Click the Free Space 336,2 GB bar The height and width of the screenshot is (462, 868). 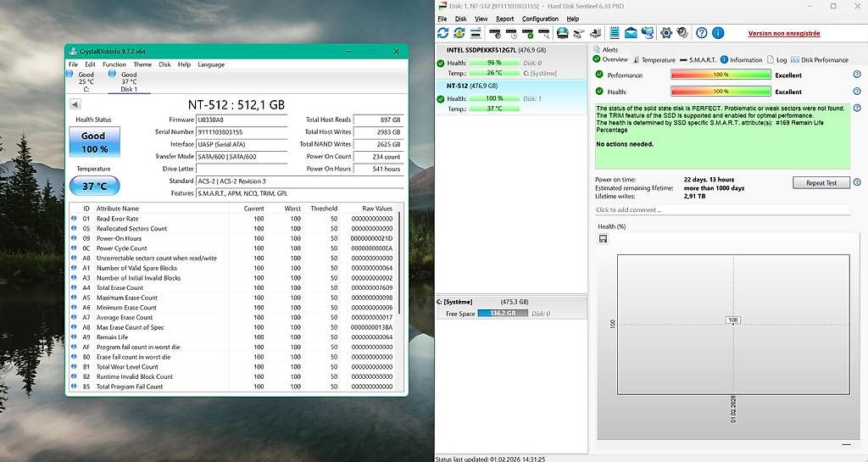coord(503,313)
